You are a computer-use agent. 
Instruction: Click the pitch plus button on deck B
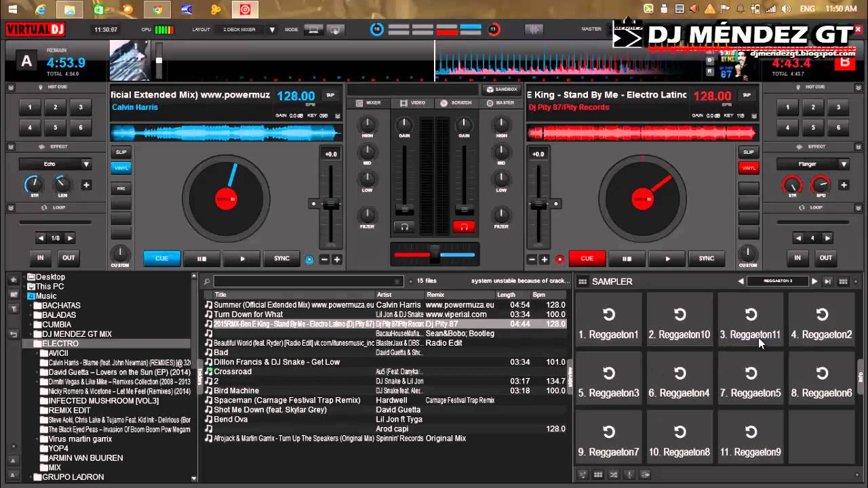[x=544, y=260]
